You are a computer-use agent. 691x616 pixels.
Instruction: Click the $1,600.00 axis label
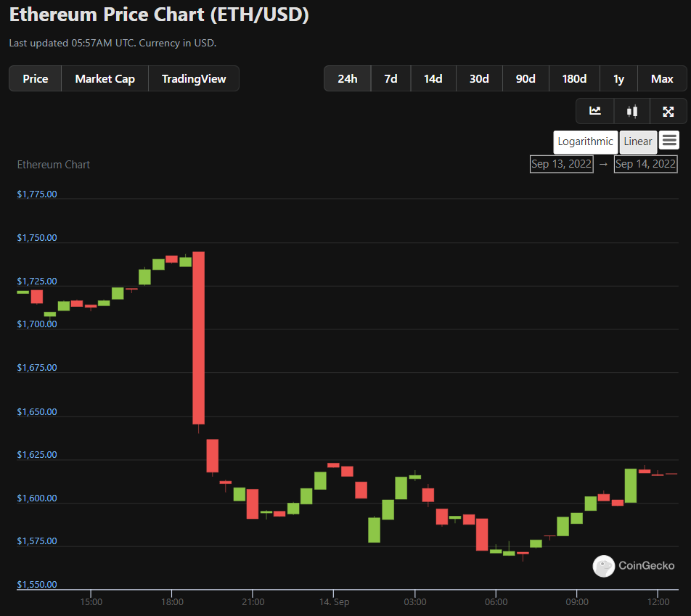click(x=37, y=498)
